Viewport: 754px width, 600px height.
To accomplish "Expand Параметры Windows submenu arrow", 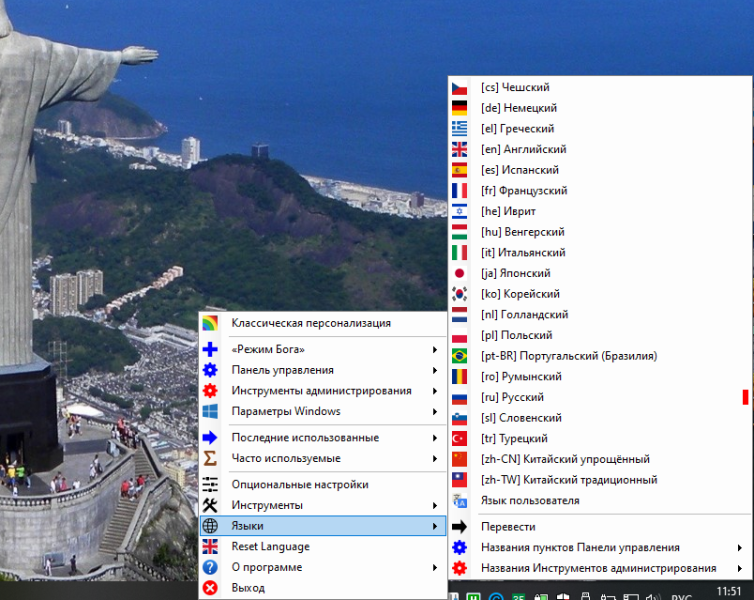I will click(x=435, y=412).
